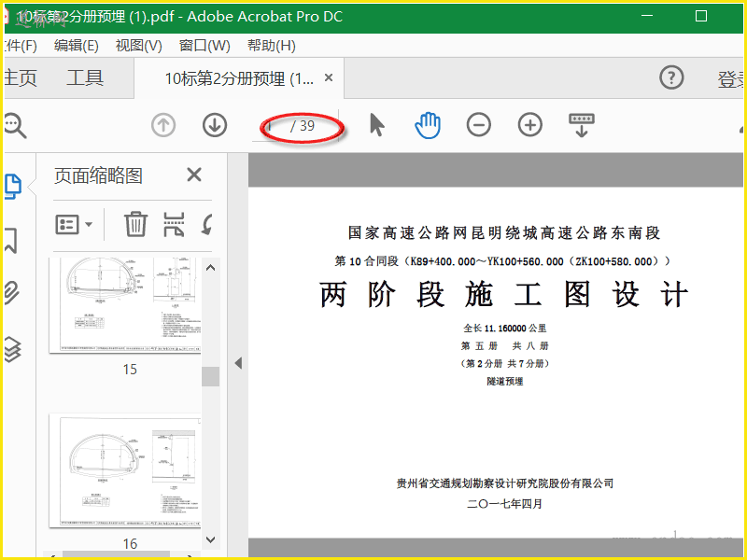Click text 全长 11.160000 公里
The image size is (747, 560).
[x=505, y=329]
